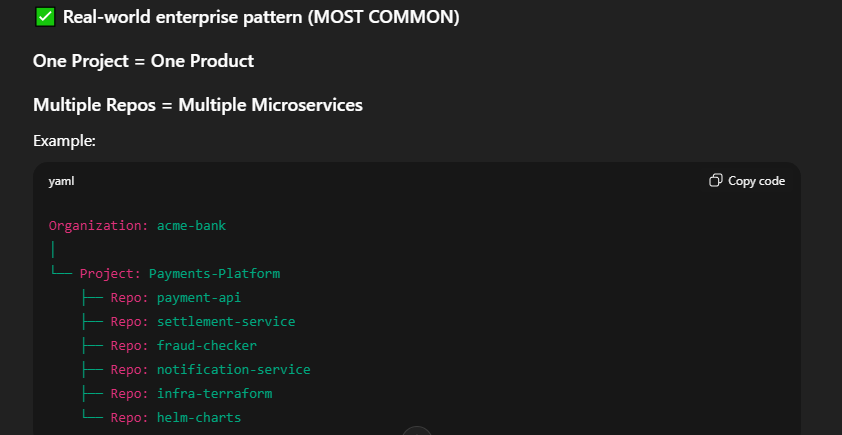Click the Project keyword in the tree
Viewport: 842px width, 435px height.
click(110, 273)
